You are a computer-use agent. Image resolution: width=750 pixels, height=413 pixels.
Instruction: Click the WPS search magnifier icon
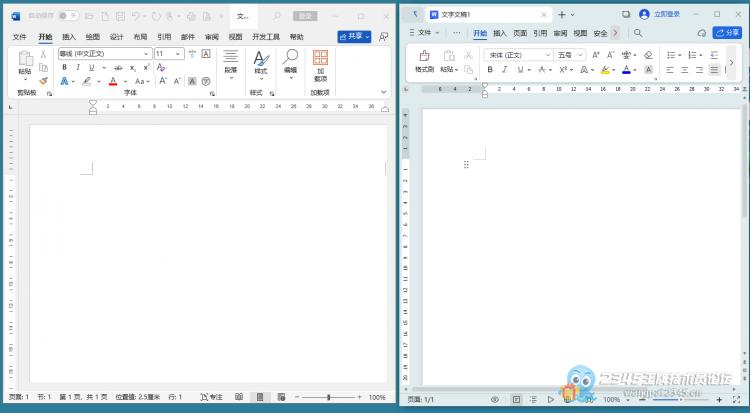(638, 33)
